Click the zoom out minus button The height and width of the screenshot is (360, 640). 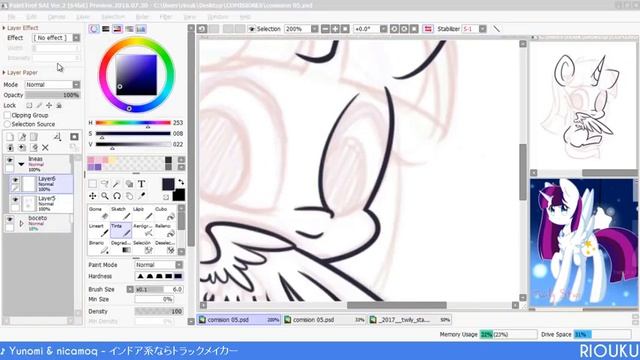(325, 29)
